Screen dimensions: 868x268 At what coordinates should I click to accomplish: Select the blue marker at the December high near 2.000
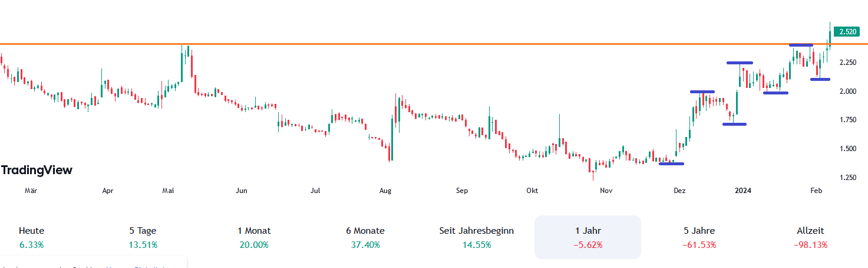702,91
